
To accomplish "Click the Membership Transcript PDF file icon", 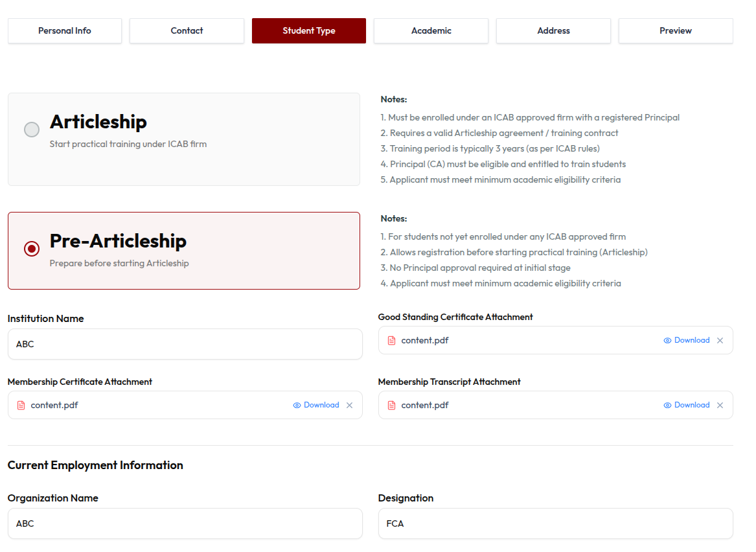I will pyautogui.click(x=391, y=406).
